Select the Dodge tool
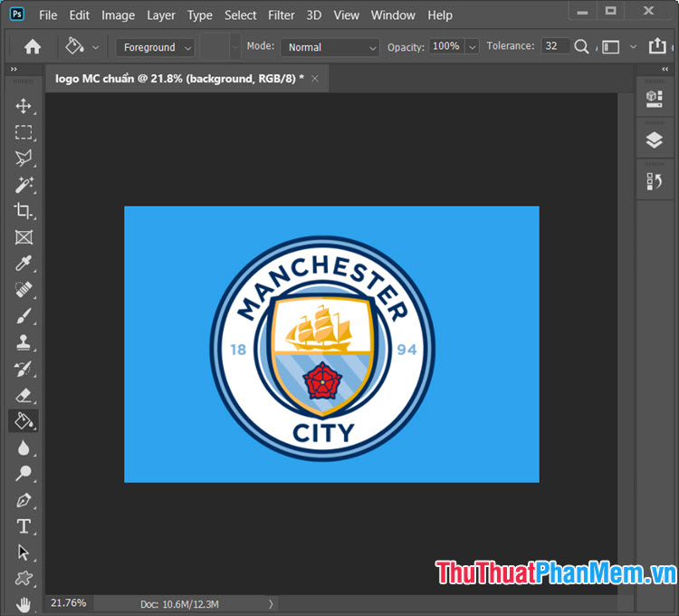The height and width of the screenshot is (616, 679). [x=24, y=474]
